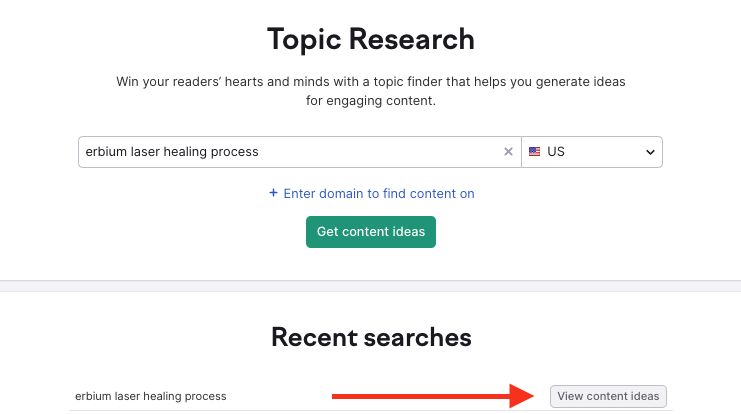The height and width of the screenshot is (414, 741).
Task: Click the red arrow's horizontal shaft
Action: point(421,396)
